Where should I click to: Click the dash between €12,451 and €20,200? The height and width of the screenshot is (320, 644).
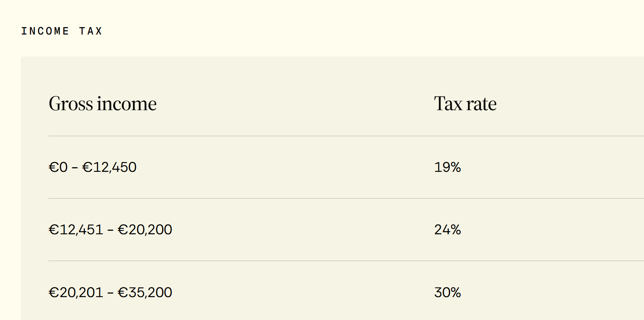point(111,230)
